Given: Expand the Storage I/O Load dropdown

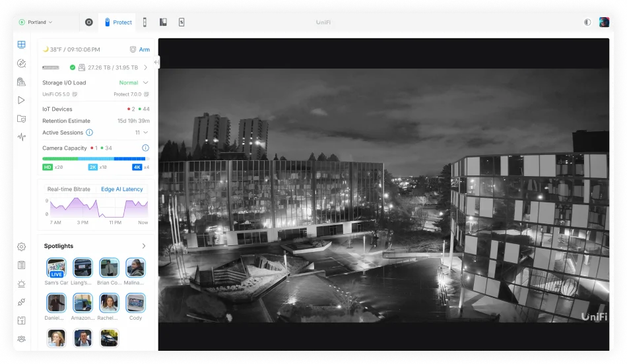Looking at the screenshot, I should pyautogui.click(x=146, y=82).
